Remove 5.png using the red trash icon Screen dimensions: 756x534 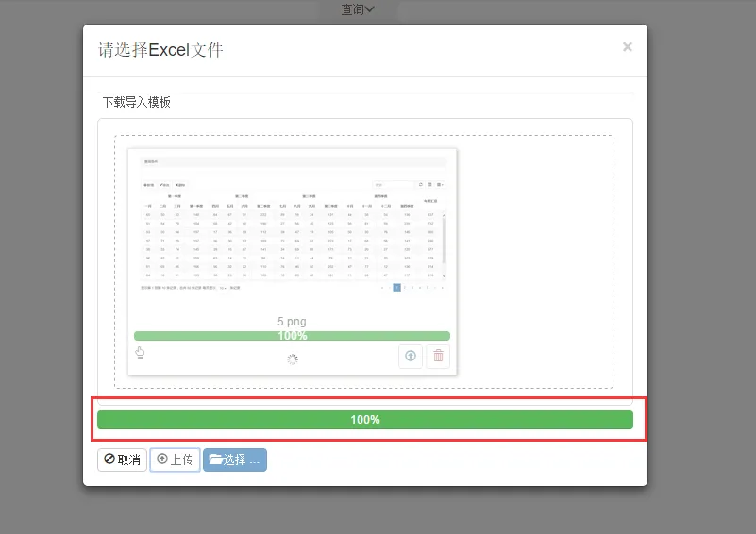tap(438, 357)
